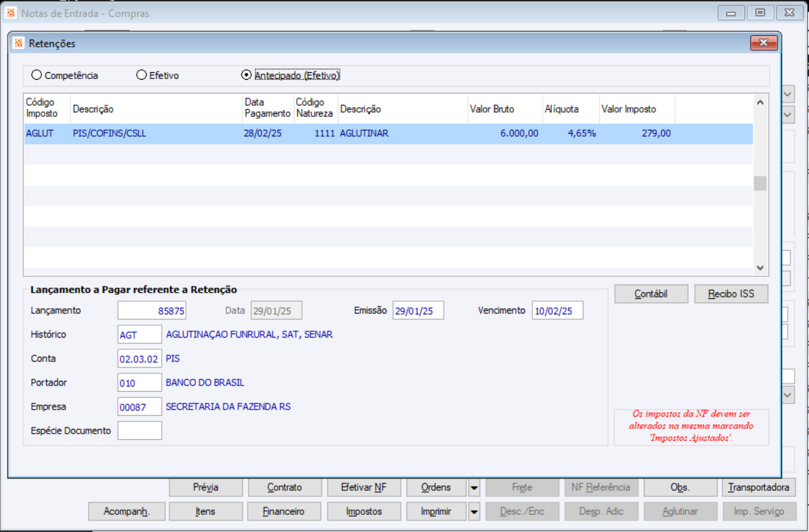Click the Contábil button
Screen dimensions: 809x532
click(651, 294)
